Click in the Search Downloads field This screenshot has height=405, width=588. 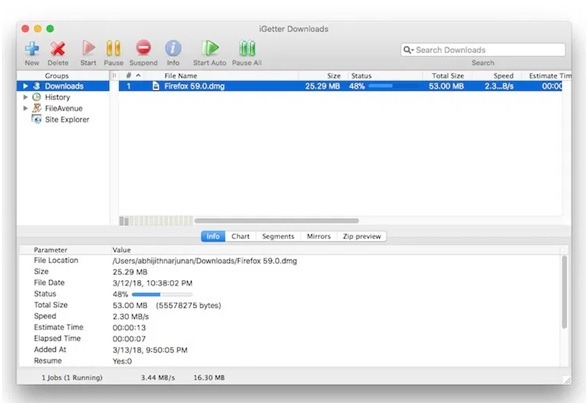click(483, 50)
